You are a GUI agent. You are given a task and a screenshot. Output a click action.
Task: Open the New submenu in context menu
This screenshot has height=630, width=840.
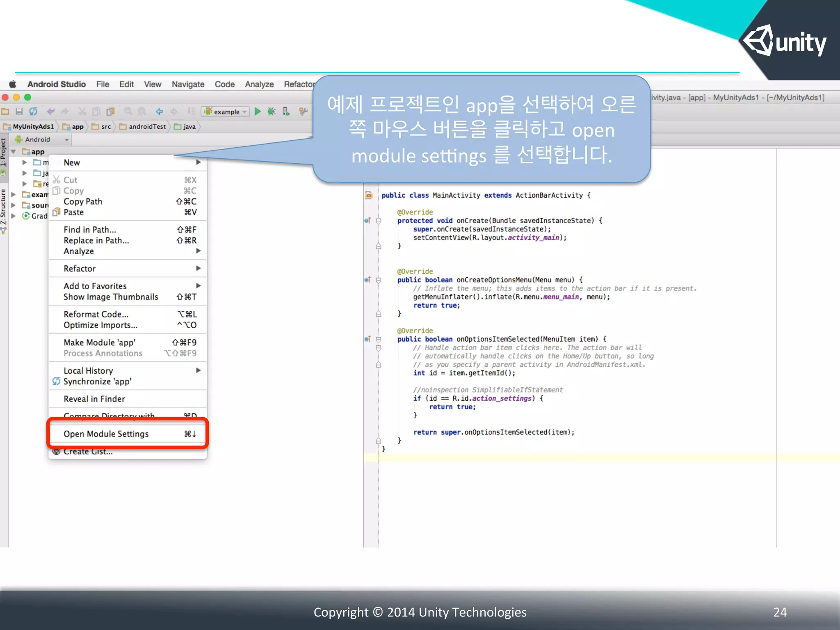tap(128, 162)
